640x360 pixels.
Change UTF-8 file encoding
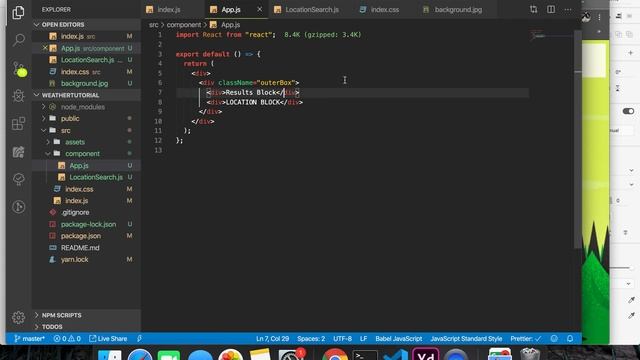coord(342,339)
